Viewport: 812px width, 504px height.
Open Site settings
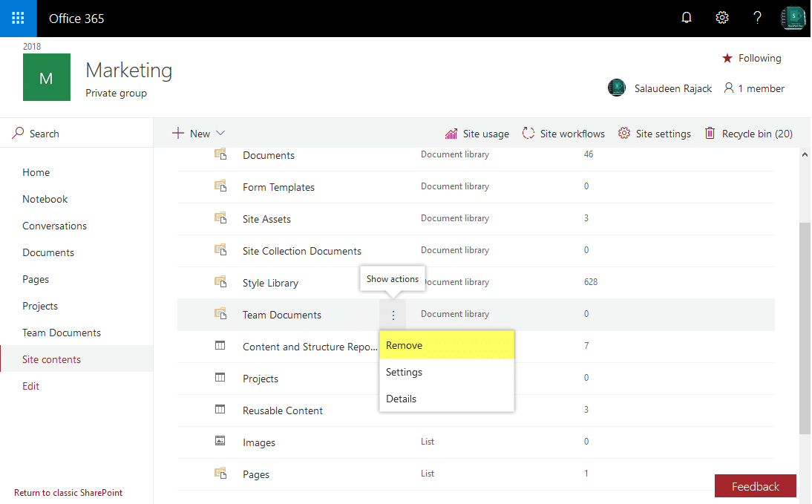(x=655, y=134)
